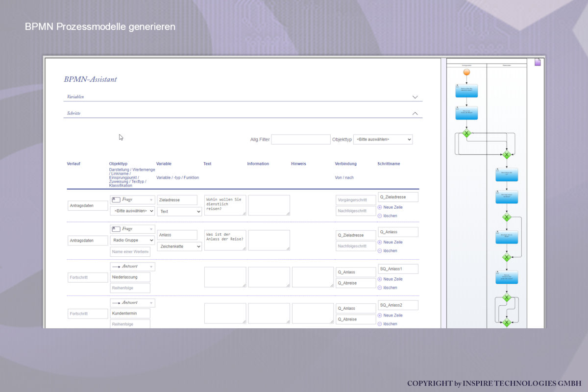Click the Allg Filter input field
The height and width of the screenshot is (392, 588).
coord(301,140)
